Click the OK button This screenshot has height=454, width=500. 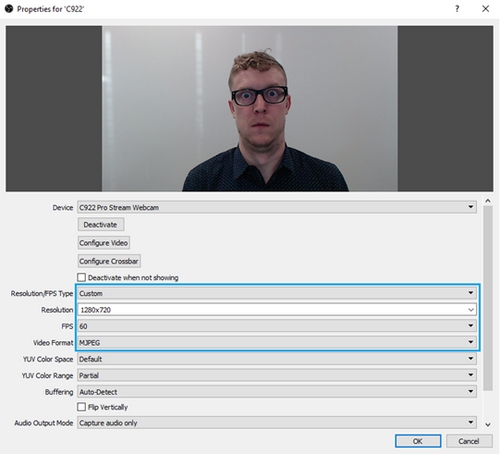(418, 441)
